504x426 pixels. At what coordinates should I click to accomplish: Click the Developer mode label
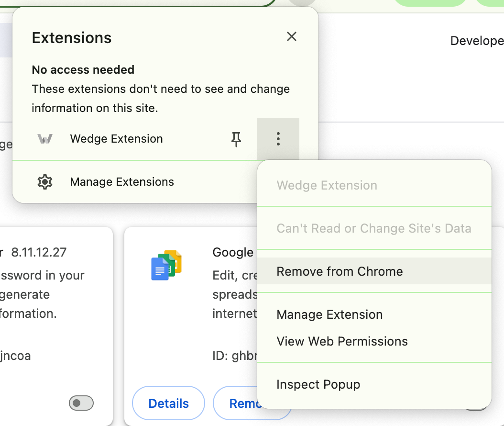click(477, 41)
